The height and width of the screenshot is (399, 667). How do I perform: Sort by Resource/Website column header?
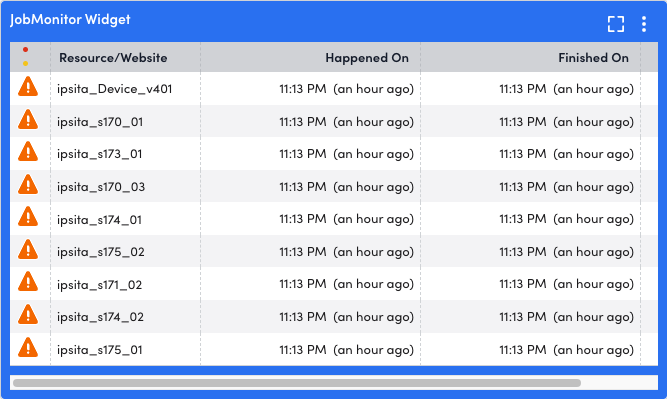113,57
